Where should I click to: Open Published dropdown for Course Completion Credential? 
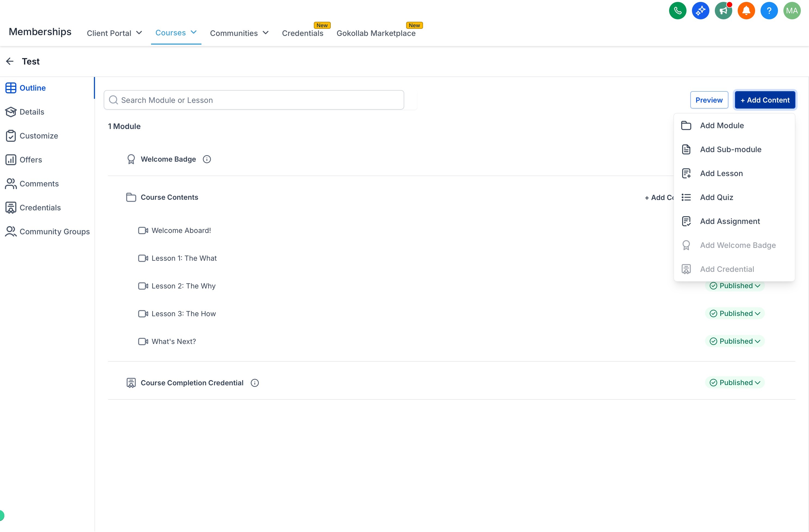[735, 383]
